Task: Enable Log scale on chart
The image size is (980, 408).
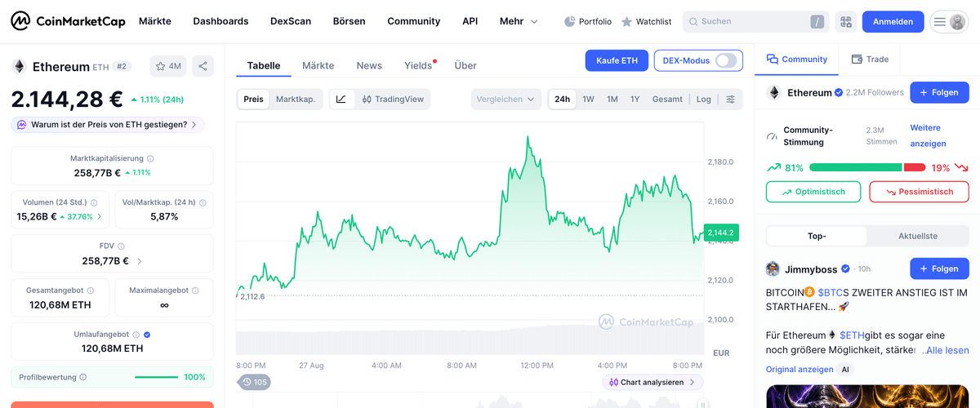Action: (x=704, y=99)
